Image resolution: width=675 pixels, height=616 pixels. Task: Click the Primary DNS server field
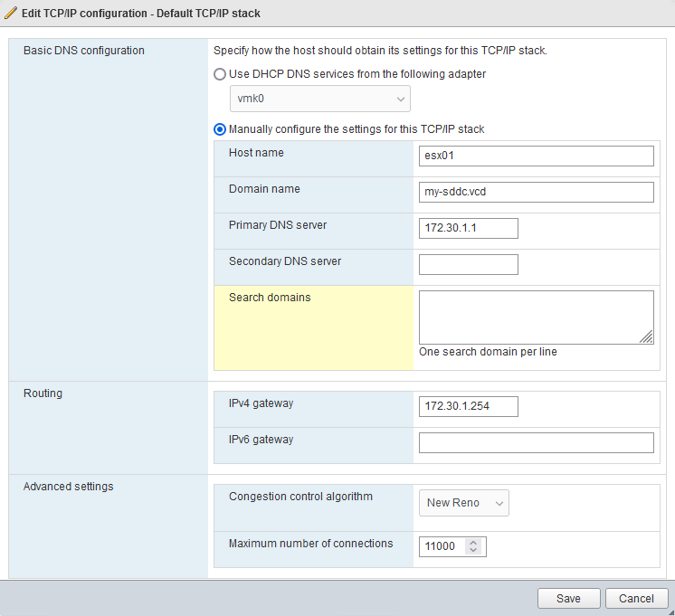[x=469, y=228]
